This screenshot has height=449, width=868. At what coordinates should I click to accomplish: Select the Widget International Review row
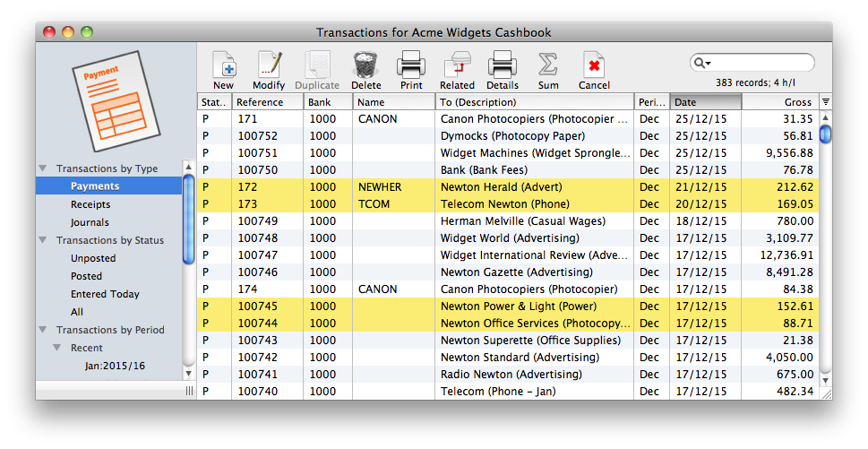point(508,255)
